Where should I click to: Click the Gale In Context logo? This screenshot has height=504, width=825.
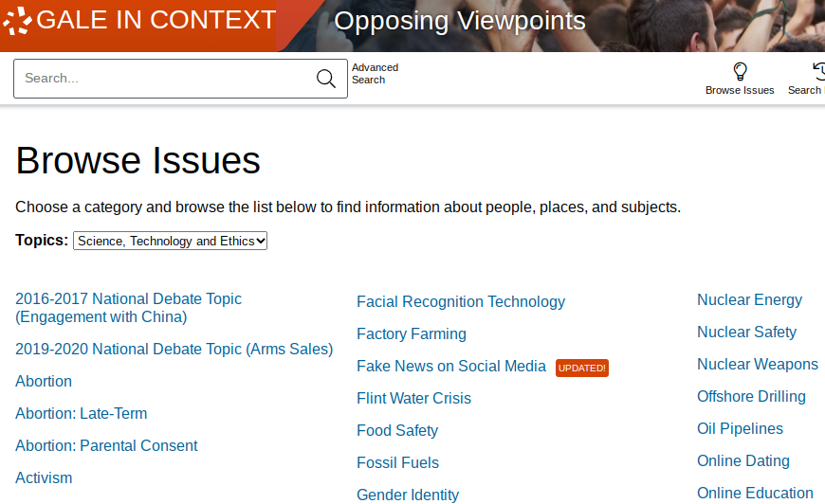(138, 21)
